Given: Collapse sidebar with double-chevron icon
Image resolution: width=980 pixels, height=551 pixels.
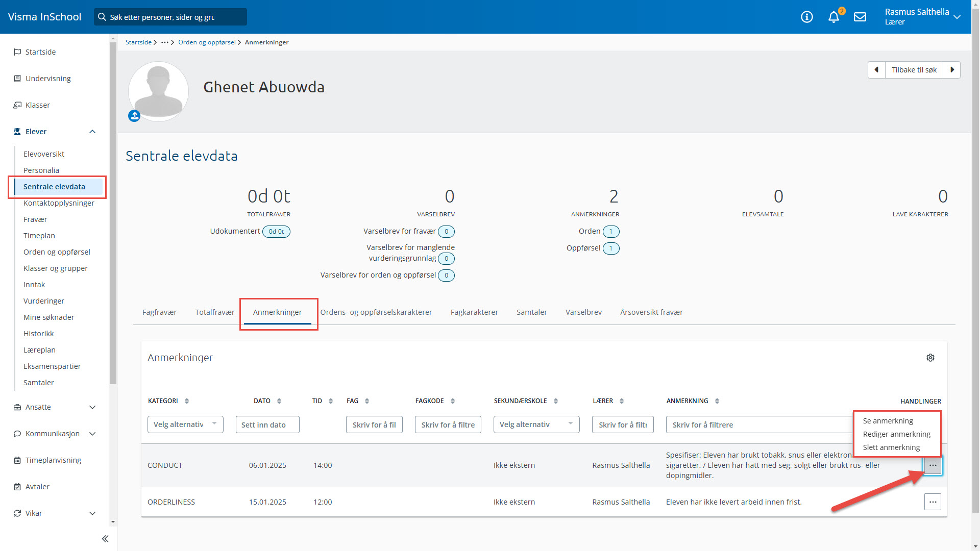Looking at the screenshot, I should (x=105, y=539).
